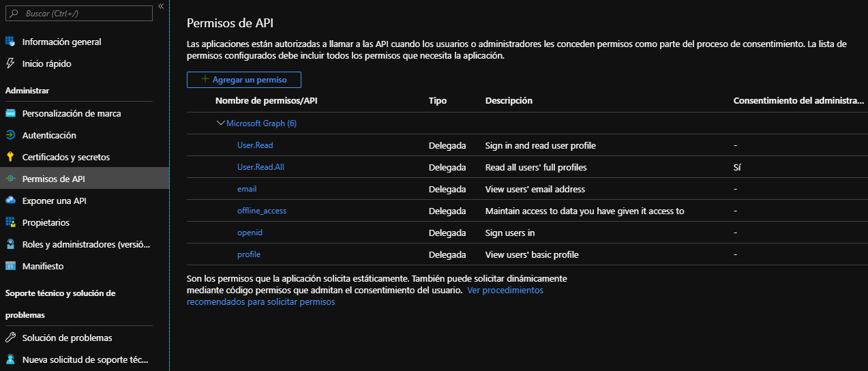Collapse the Microsoft Graph (6) group chevron
This screenshot has height=371, width=868.
pos(220,123)
